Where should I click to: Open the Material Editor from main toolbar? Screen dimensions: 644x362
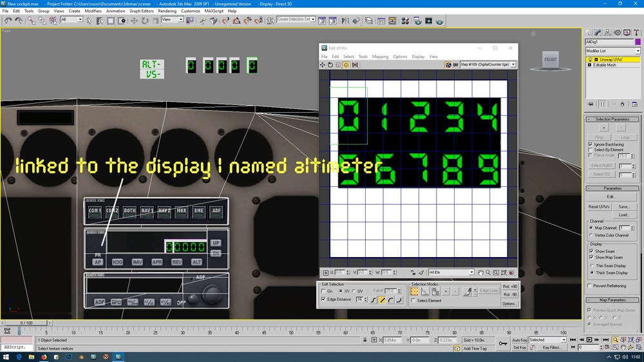405,21
